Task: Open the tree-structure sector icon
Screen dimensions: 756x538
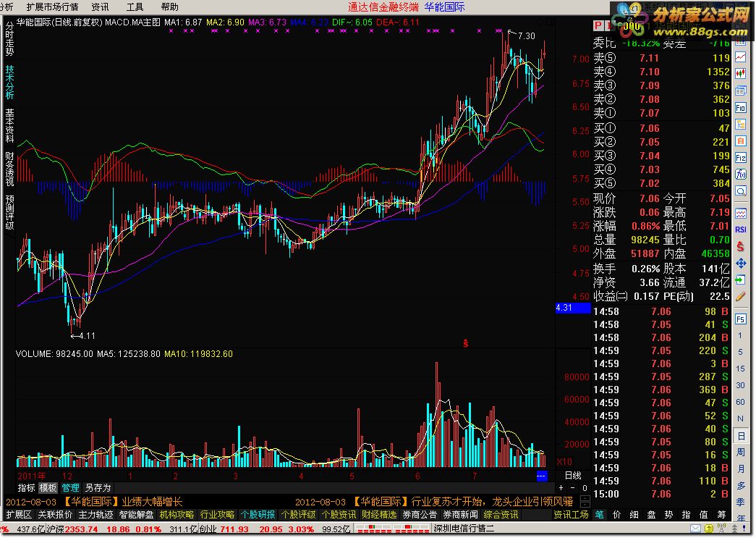Action: pos(741,125)
